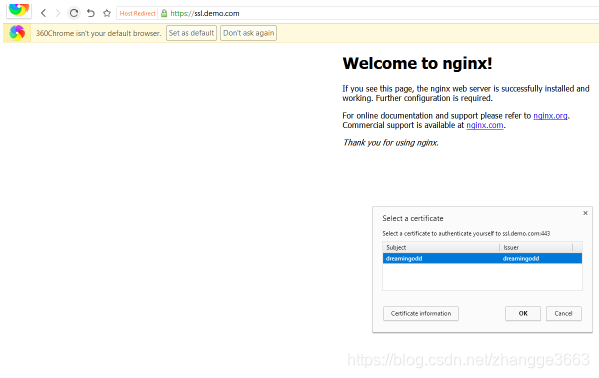Select the dreamingodd certificate row
The height and width of the screenshot is (378, 599).
tap(482, 258)
